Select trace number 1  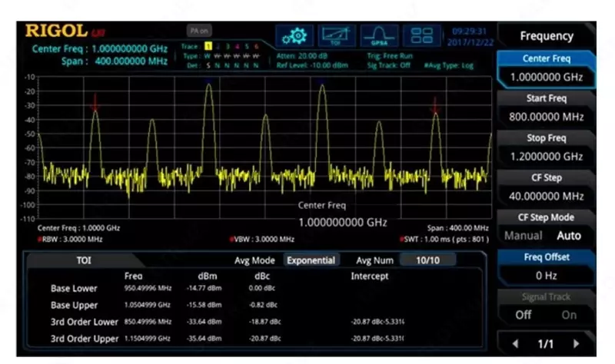(x=208, y=46)
